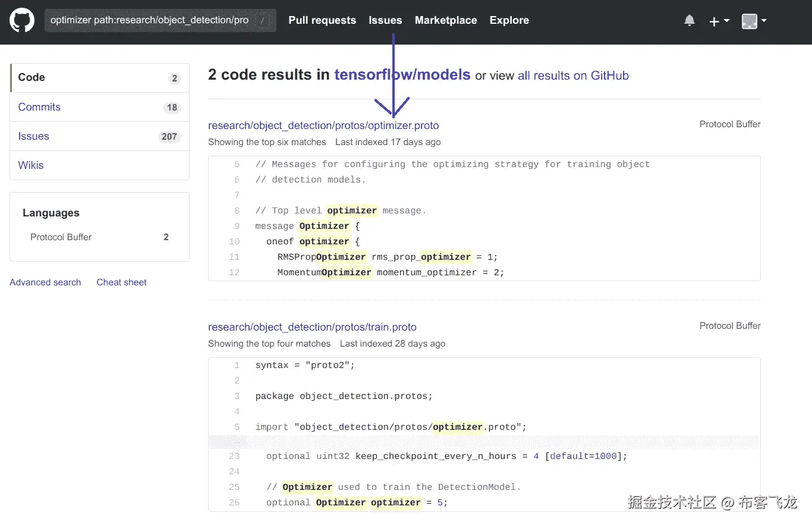Go to Pull requests
The height and width of the screenshot is (525, 812).
(322, 20)
